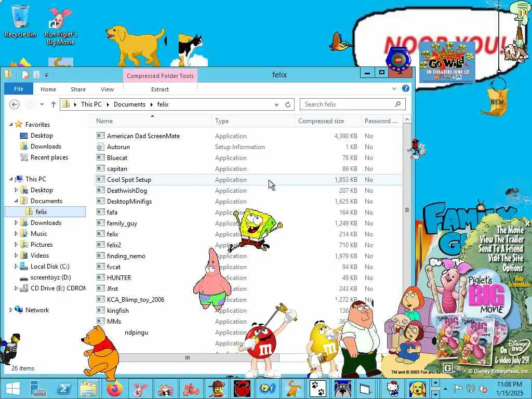Select the American Dad ScreenMate file
The width and height of the screenshot is (532, 399).
point(248,136)
